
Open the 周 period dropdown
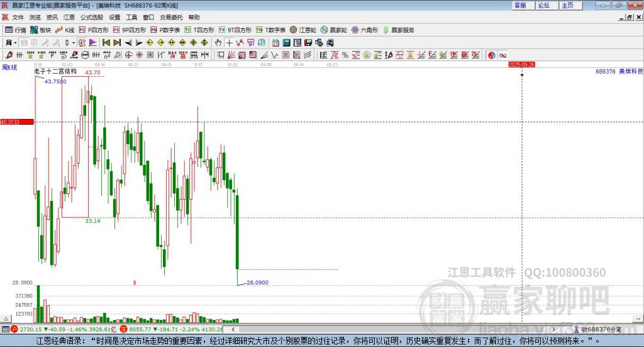(11, 43)
